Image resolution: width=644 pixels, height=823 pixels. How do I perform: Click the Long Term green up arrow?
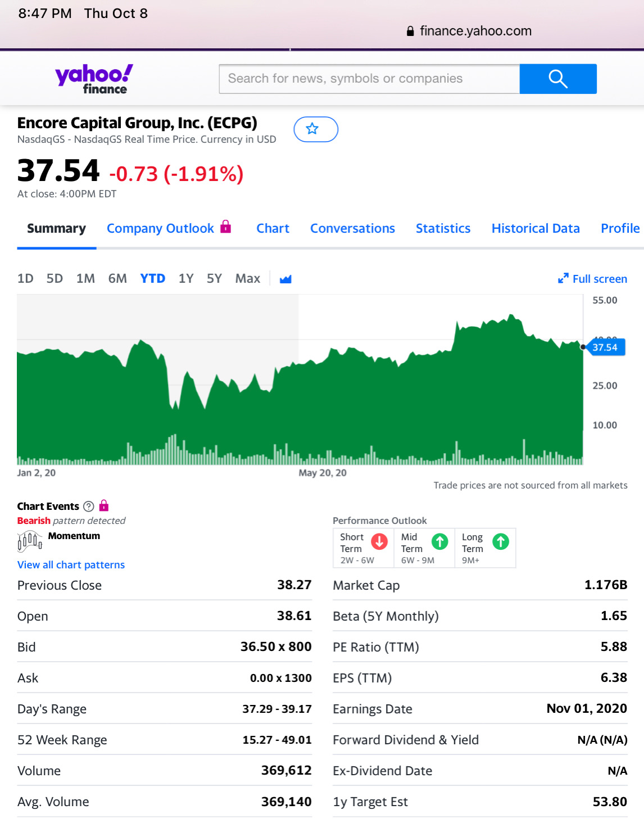[x=501, y=542]
